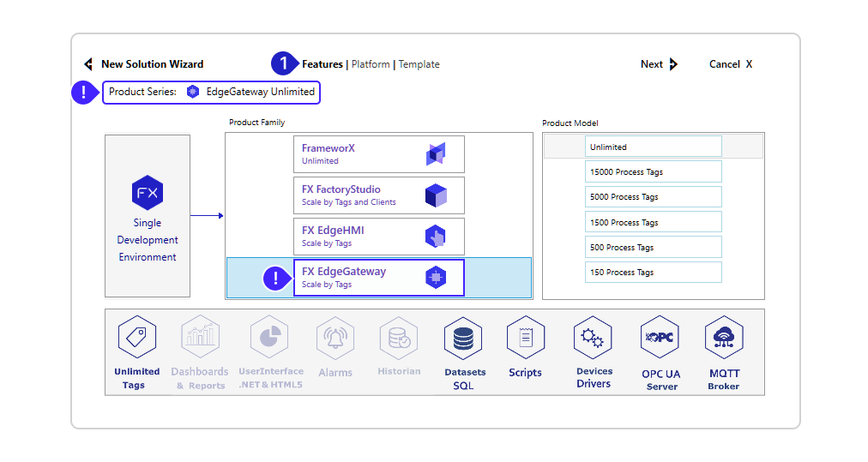868x462 pixels.
Task: Choose FX FactoryStudio product family
Action: (x=378, y=195)
